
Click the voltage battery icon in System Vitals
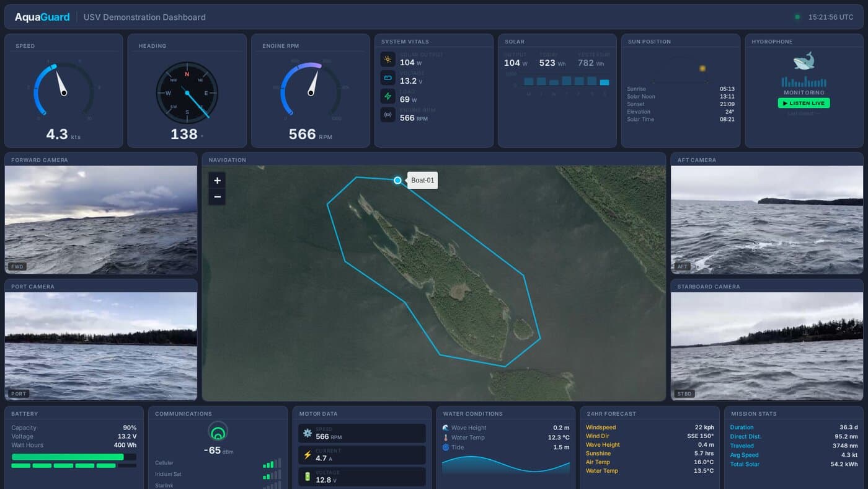388,78
